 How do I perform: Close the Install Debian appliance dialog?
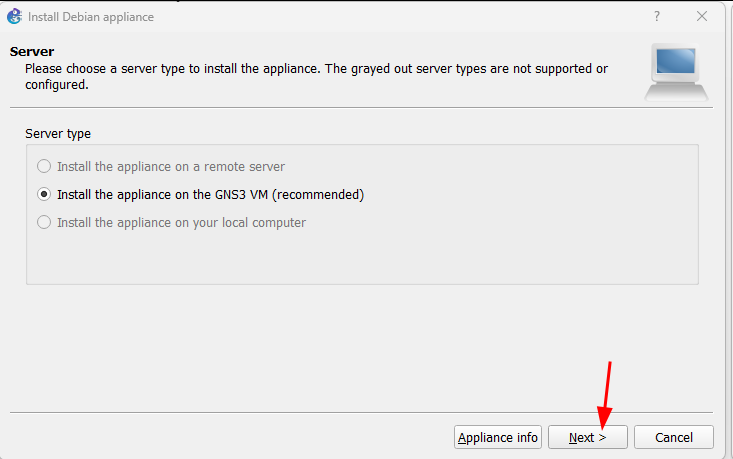click(703, 17)
